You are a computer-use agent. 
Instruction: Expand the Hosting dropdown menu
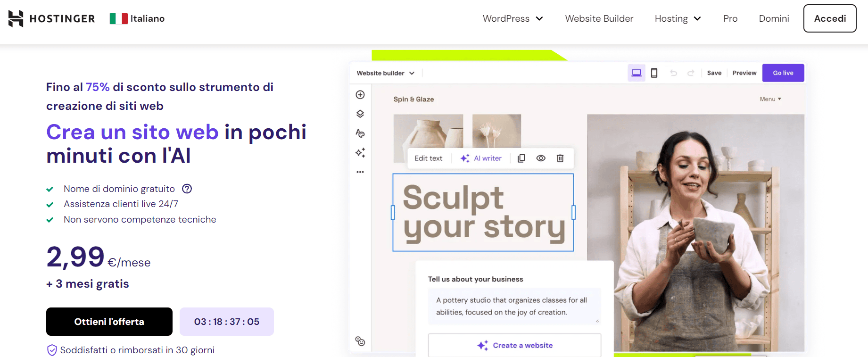[x=678, y=18]
